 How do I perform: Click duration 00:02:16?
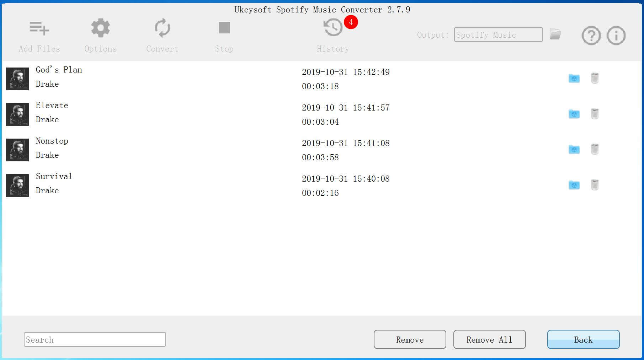coord(320,193)
